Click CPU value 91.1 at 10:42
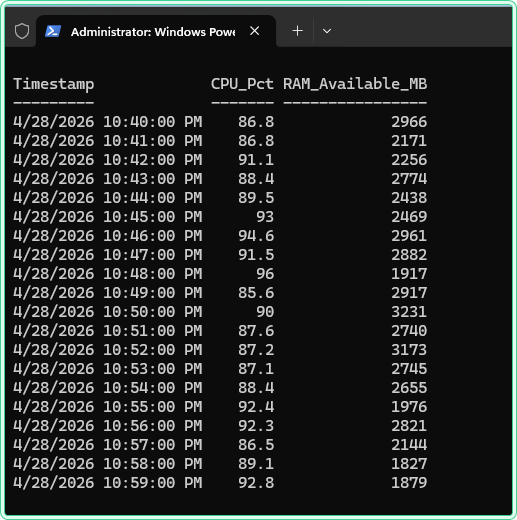Viewport: 517px width, 520px height. 256,160
